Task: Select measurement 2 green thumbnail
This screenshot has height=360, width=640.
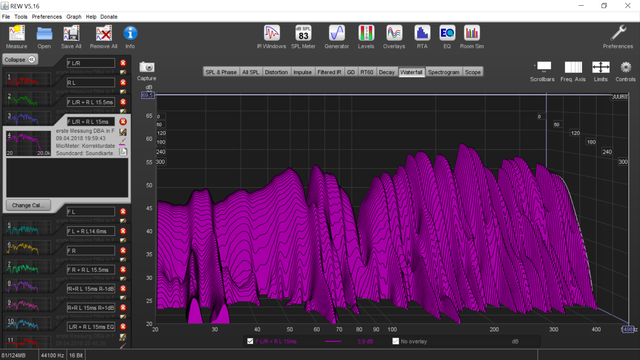Action: coord(29,100)
